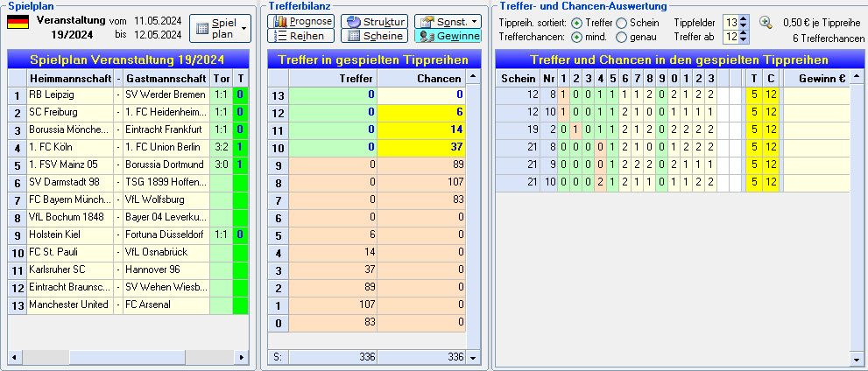Click the Reihen button
This screenshot has width=868, height=371.
click(300, 36)
